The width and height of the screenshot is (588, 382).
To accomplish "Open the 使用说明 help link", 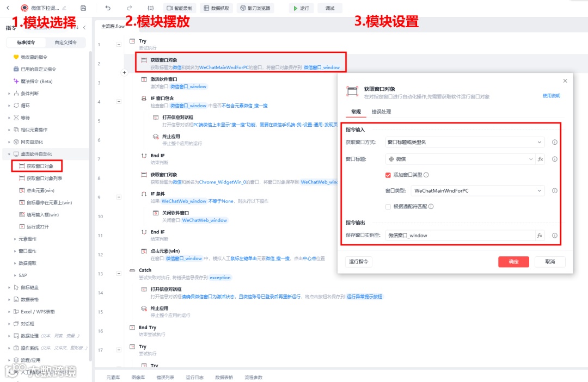I will tap(551, 96).
